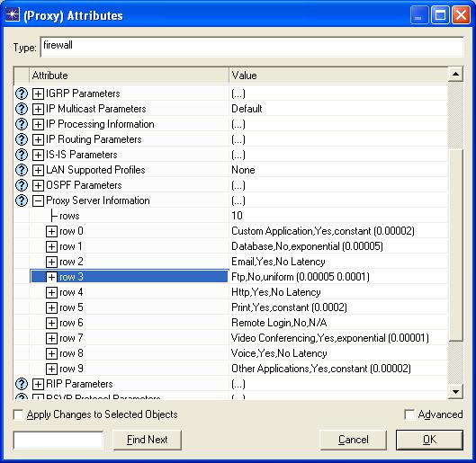The height and width of the screenshot is (463, 476).
Task: Toggle the Advanced checkbox
Action: click(x=409, y=414)
